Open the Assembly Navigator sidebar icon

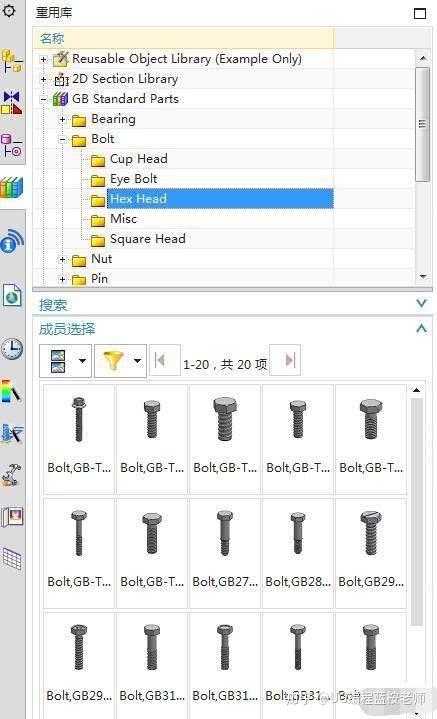point(11,61)
